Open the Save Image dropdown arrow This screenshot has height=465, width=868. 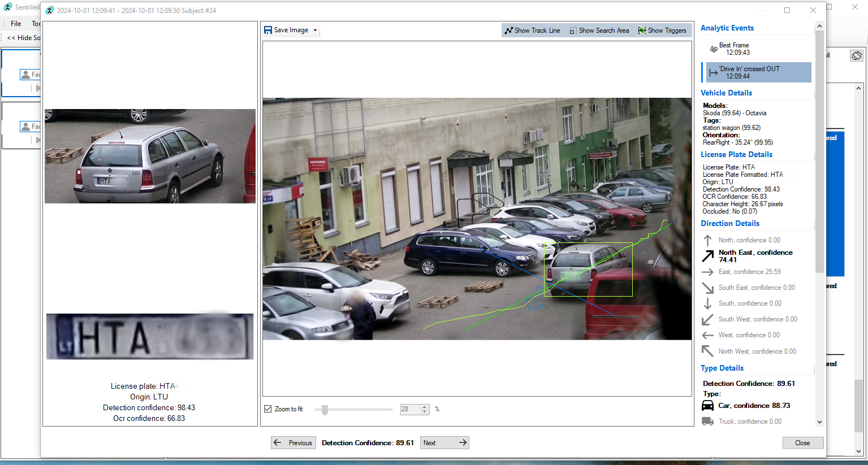pyautogui.click(x=315, y=31)
